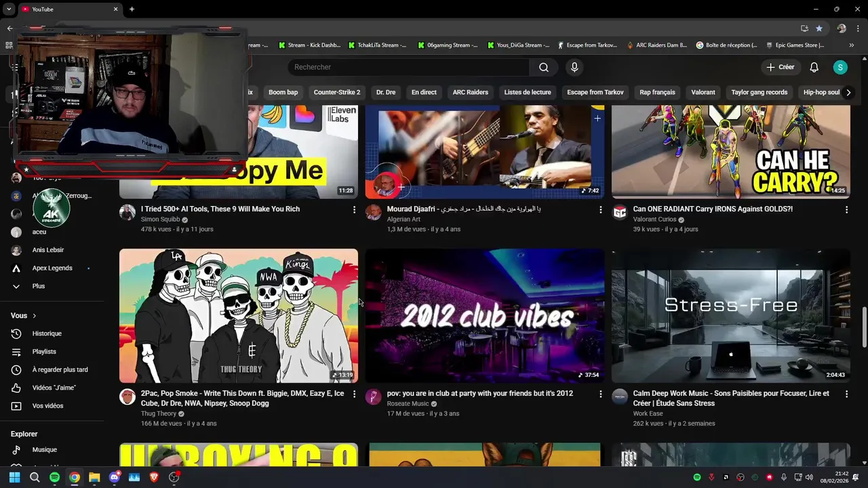Open the Work Ease channel name link
This screenshot has width=868, height=488.
coord(648,413)
